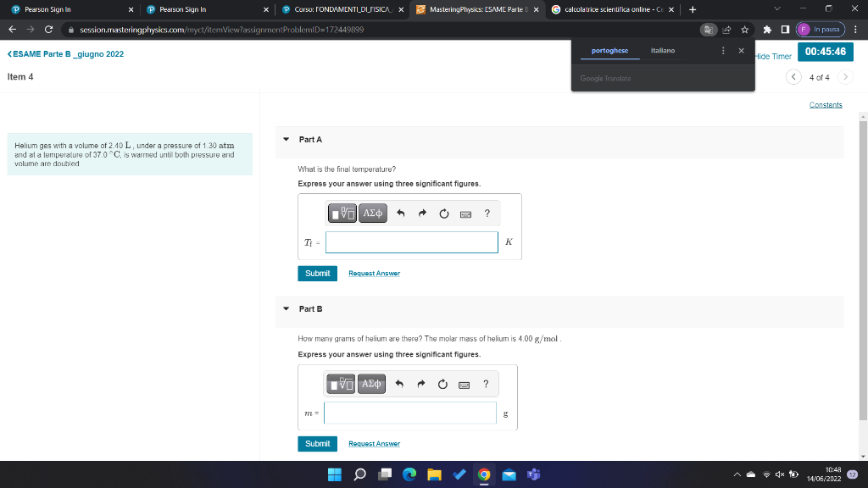Open the math templates palette in Part A
Viewport: 868px width, 488px height.
(x=341, y=213)
